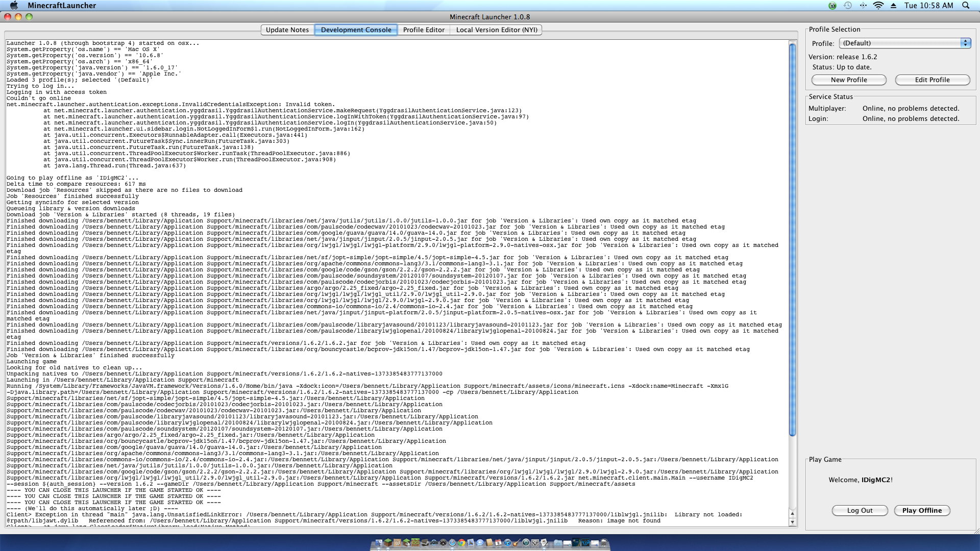Open the Apple menu
980x551 pixels.
14,5
